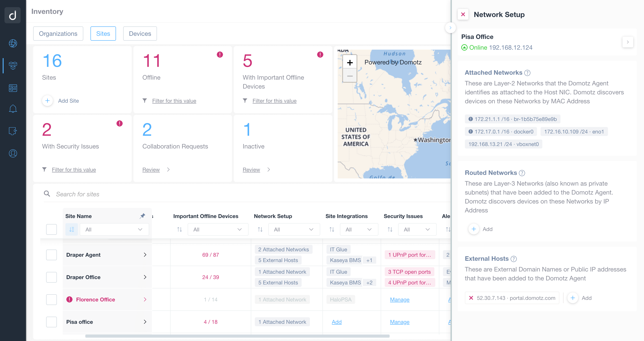This screenshot has height=341, width=644.
Task: Click the Search for sites magnifier icon
Action: [x=47, y=193]
